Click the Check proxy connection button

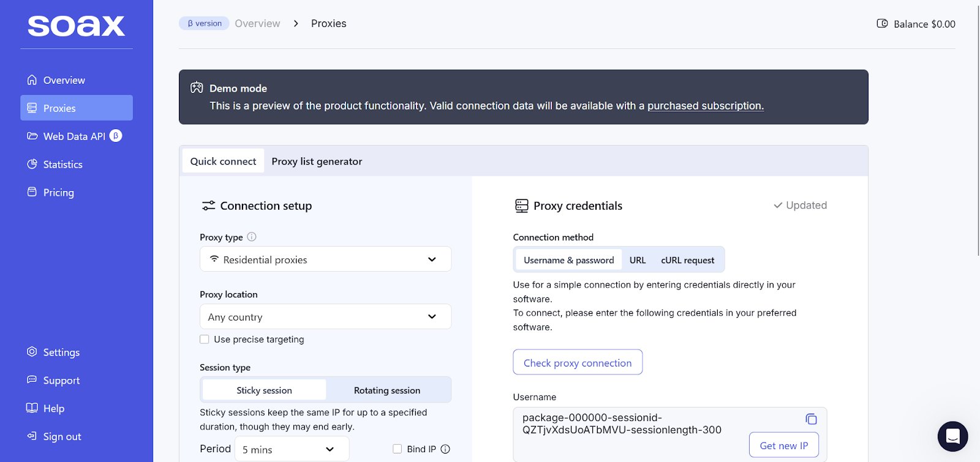pos(577,363)
